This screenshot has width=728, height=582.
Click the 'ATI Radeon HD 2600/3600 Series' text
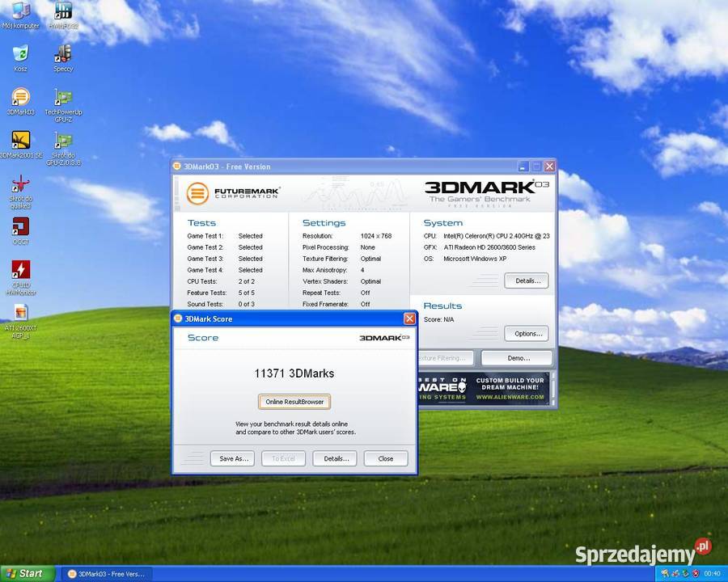[x=489, y=247]
